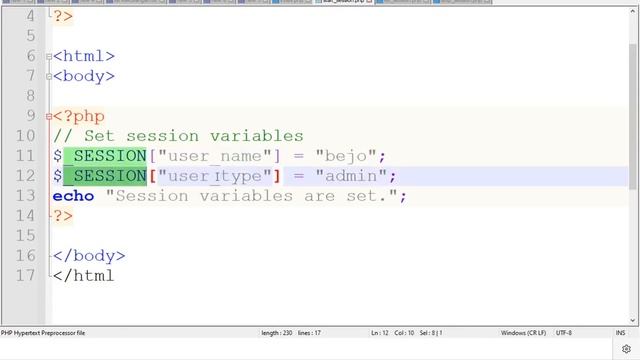Click the '</html' closing tag on line 17

[83, 276]
